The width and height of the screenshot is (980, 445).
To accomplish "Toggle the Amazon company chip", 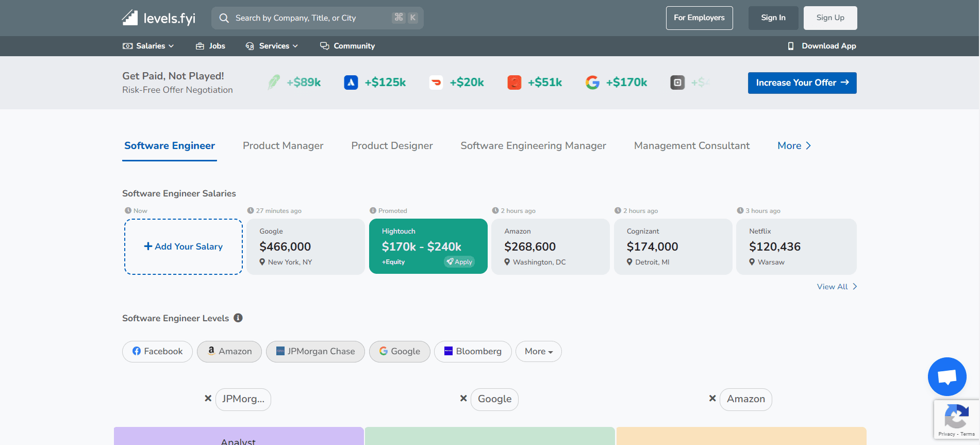I will click(229, 351).
